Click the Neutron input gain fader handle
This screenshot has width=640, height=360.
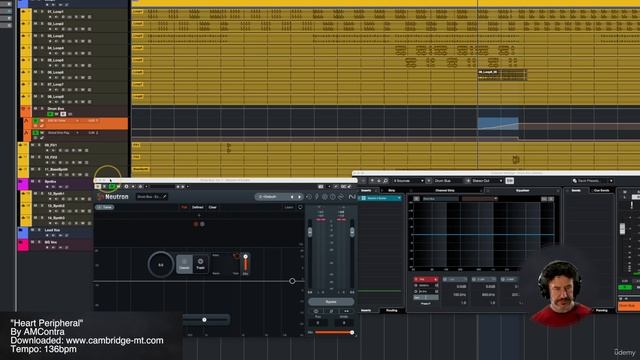pyautogui.click(x=310, y=231)
